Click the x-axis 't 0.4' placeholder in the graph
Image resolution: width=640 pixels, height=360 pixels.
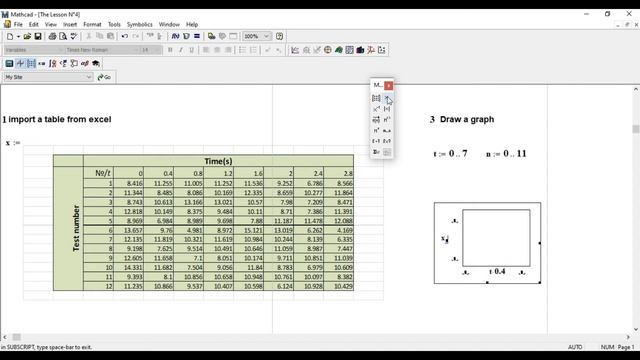(497, 271)
